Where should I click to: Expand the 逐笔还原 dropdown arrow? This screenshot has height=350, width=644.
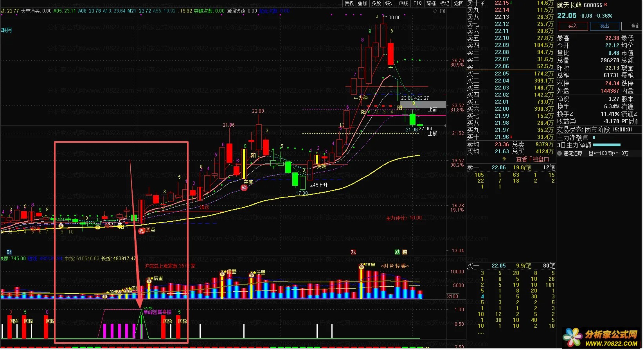[x=559, y=153]
